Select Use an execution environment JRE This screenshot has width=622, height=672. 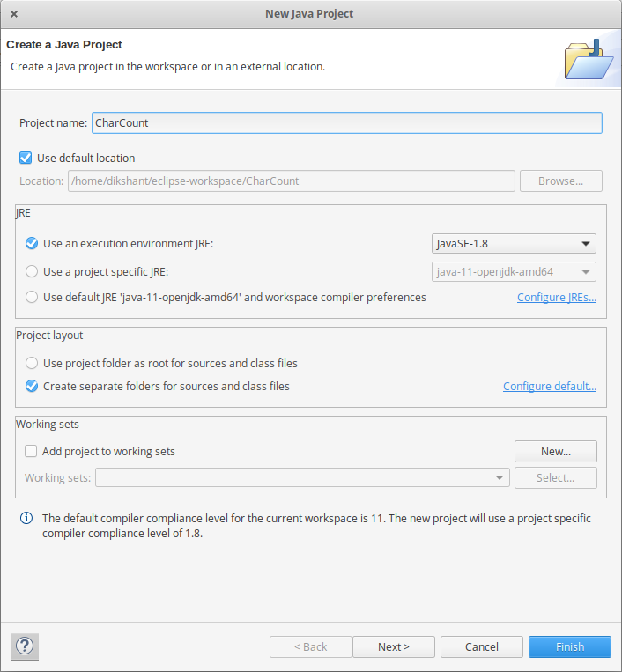(32, 243)
